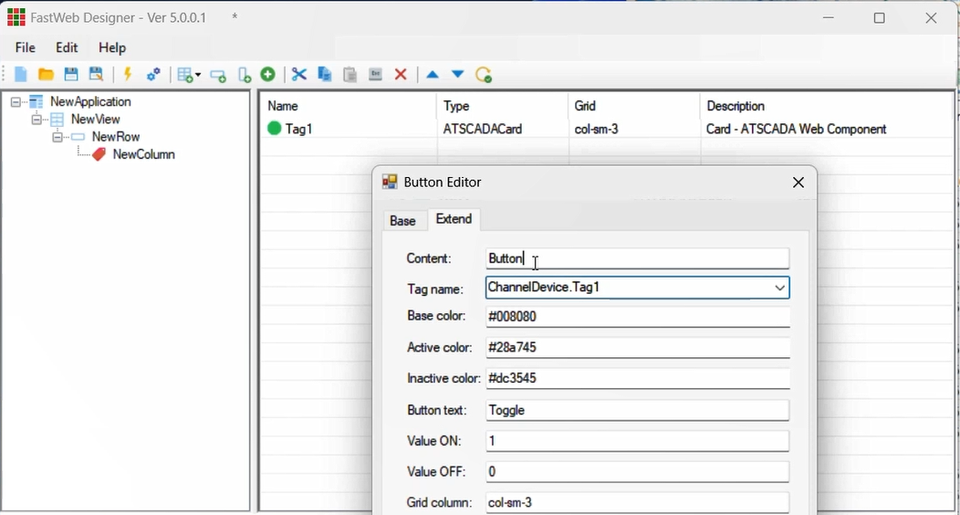Switch to the Base tab
Viewport: 960px width, 515px height.
coord(403,221)
